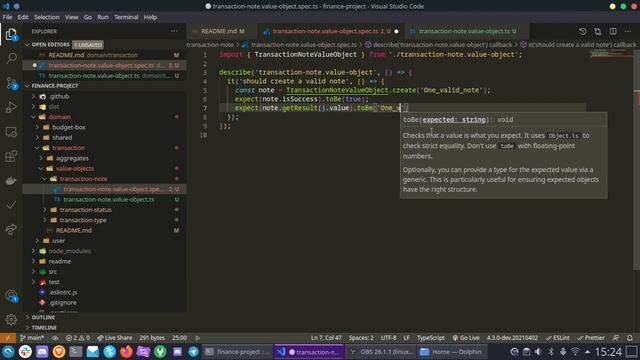Click the main* branch in status bar

coord(32,338)
